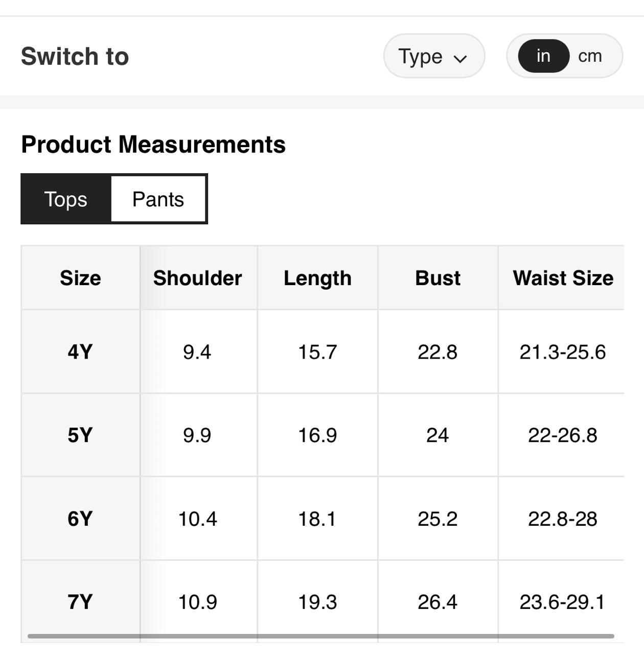Click the Length column header
The image size is (644, 654).
pyautogui.click(x=317, y=278)
